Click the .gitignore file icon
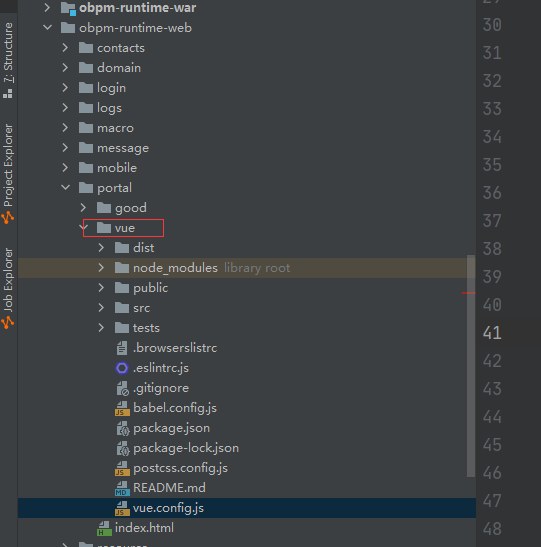 pyautogui.click(x=122, y=388)
